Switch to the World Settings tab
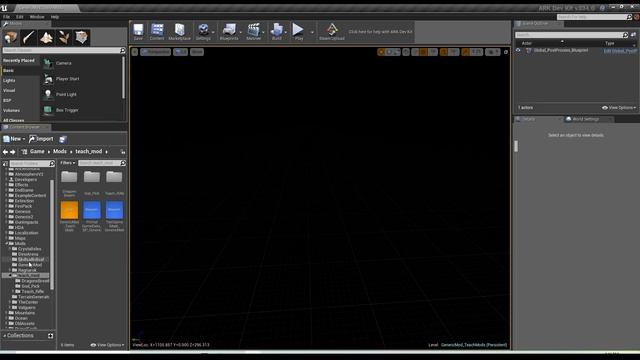This screenshot has width=640, height=360. point(585,119)
